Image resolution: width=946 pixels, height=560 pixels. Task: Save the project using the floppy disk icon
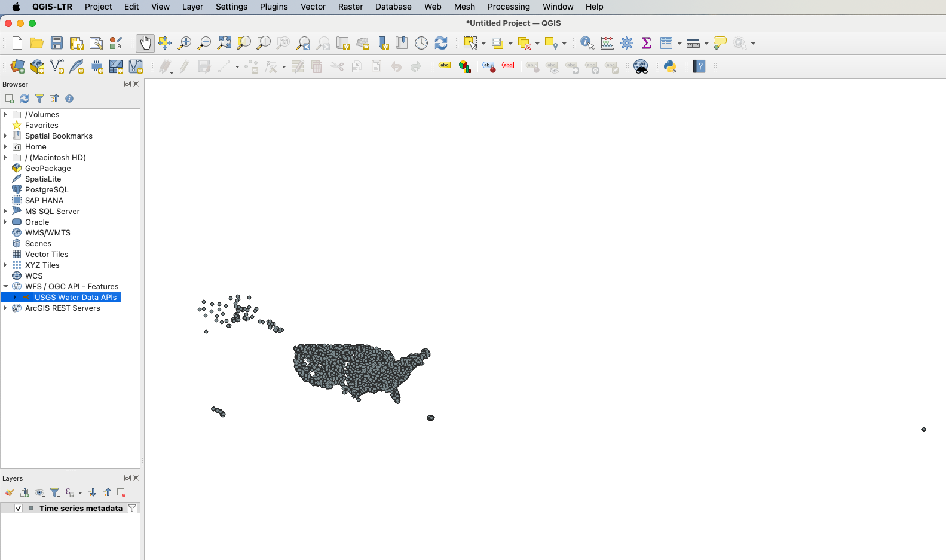tap(57, 43)
